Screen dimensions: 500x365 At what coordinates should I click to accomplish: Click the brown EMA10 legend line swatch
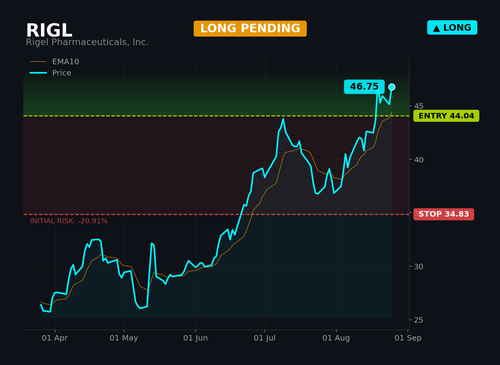click(38, 62)
